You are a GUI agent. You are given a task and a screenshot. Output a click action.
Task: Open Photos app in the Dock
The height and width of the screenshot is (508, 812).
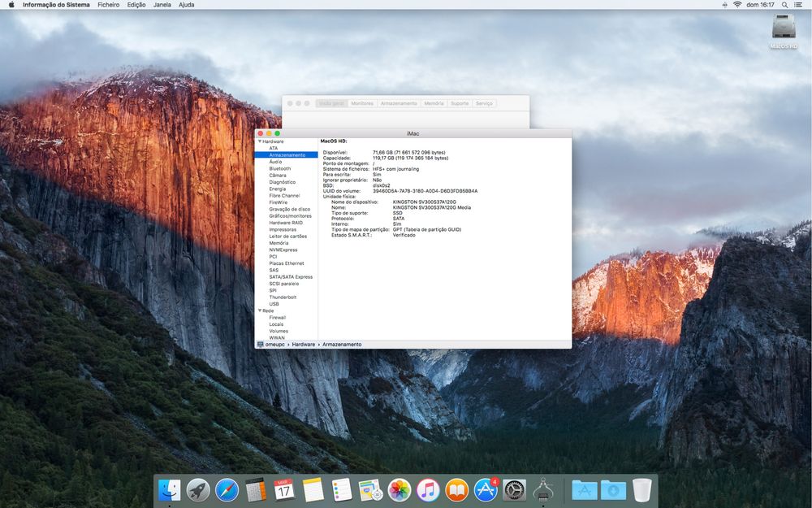(x=400, y=490)
